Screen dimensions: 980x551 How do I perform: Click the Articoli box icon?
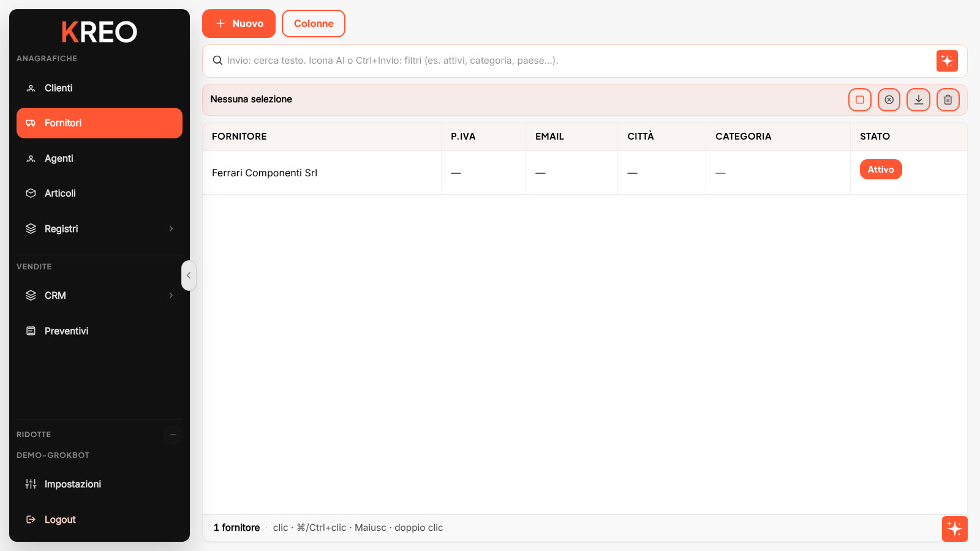pyautogui.click(x=31, y=193)
